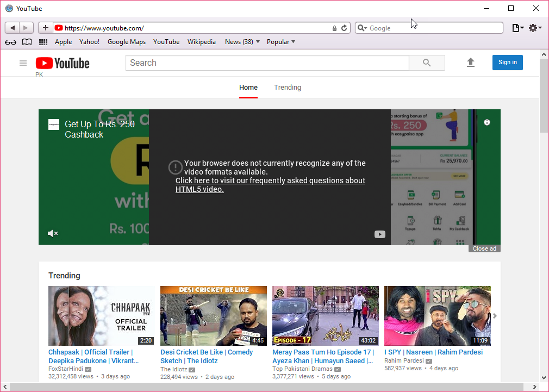Open the YouTube hamburger guide menu
549x392 pixels.
pos(23,63)
